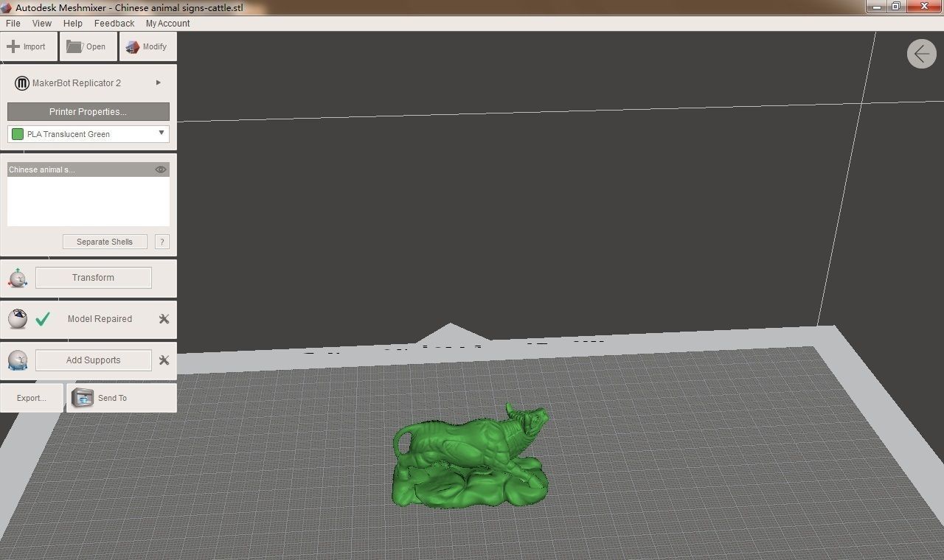This screenshot has height=560, width=944.
Task: Minimize the Meshmixer window
Action: 876,7
